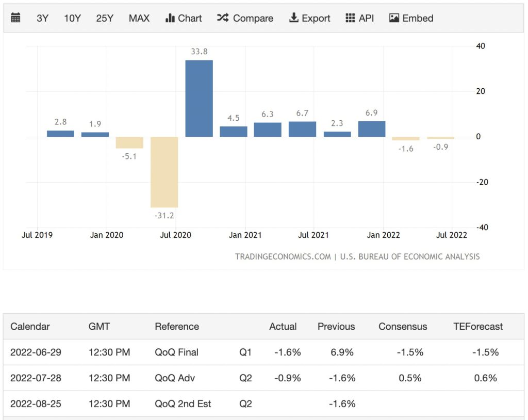The width and height of the screenshot is (528, 420).
Task: Select the 2022-08-25 QoQ 2nd Est row
Action: click(183, 403)
